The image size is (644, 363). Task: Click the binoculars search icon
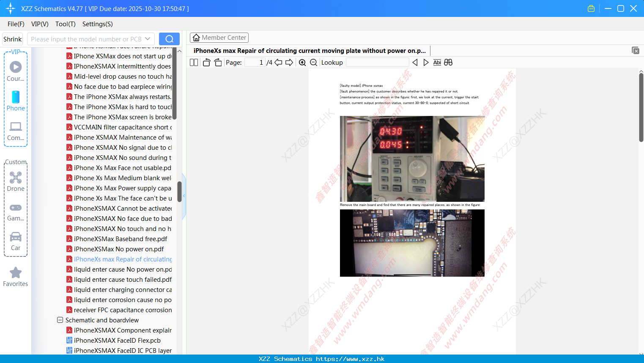pyautogui.click(x=448, y=62)
